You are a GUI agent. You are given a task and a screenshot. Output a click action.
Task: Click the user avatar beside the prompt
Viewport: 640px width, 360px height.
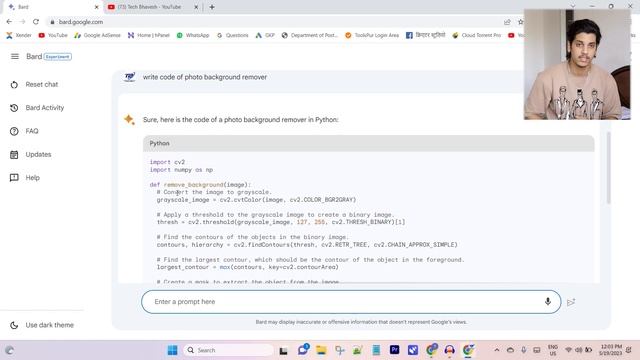(130, 77)
